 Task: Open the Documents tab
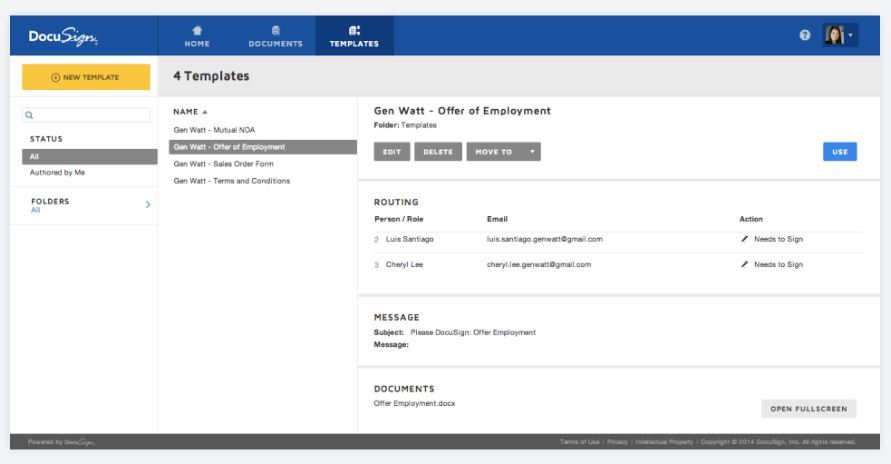(x=276, y=36)
